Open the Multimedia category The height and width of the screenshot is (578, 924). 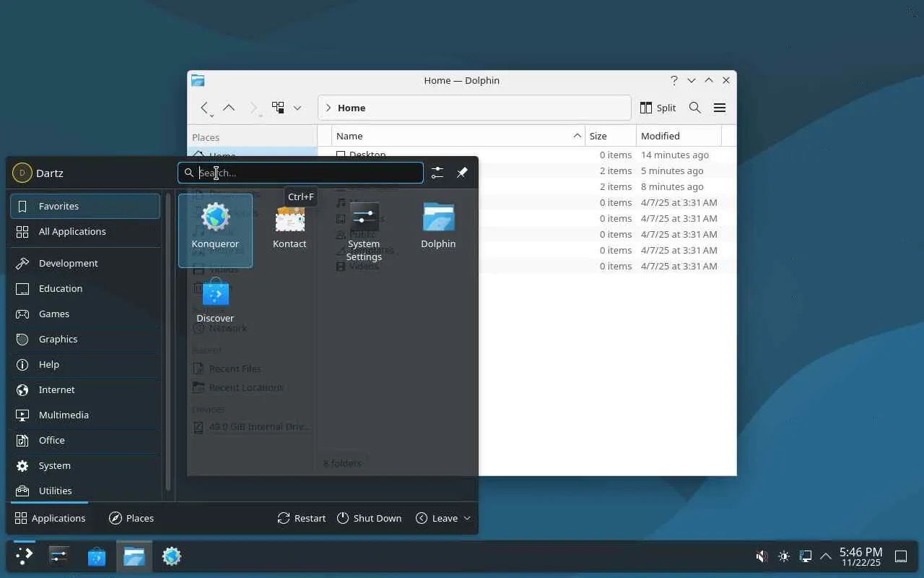click(85, 415)
